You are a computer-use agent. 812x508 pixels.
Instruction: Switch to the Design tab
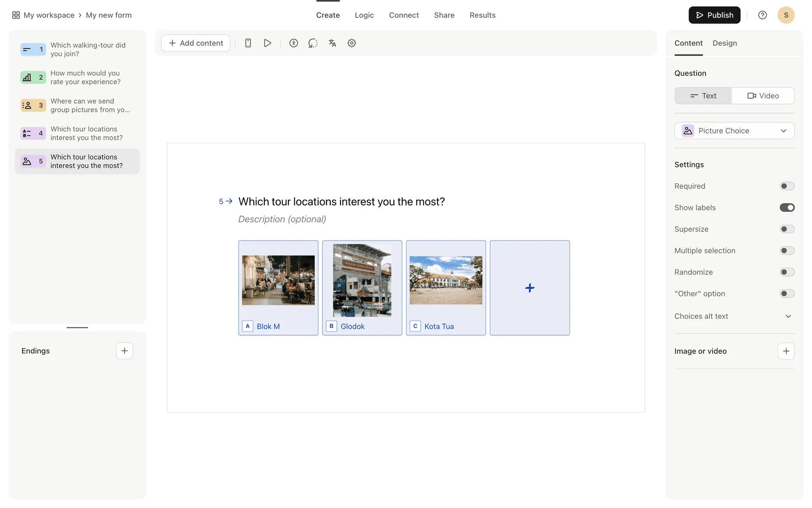(724, 43)
